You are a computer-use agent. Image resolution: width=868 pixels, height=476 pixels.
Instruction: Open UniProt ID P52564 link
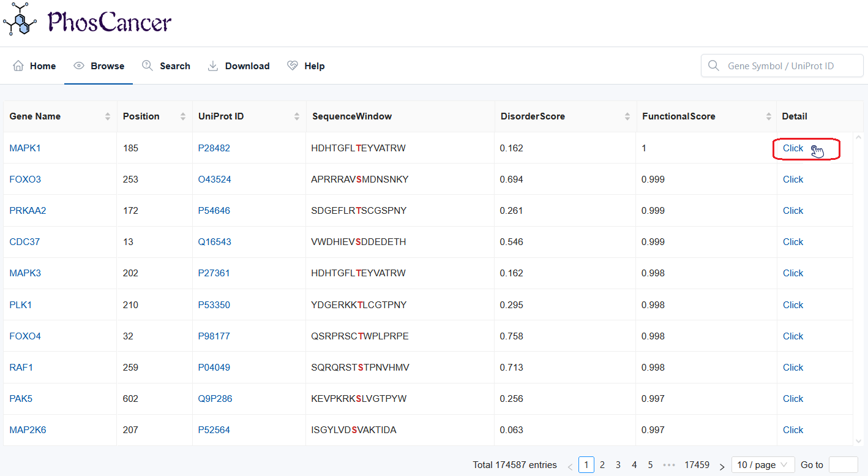(214, 430)
